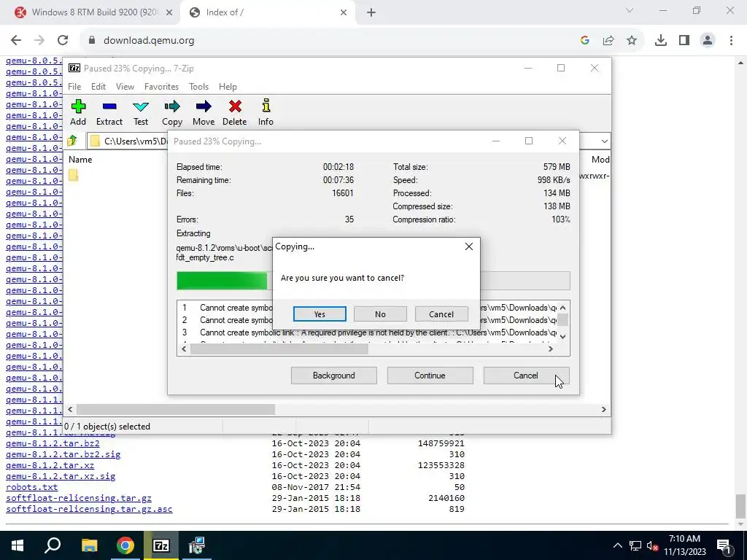Open File Explorer from the taskbar
This screenshot has width=747, height=560.
[89, 545]
